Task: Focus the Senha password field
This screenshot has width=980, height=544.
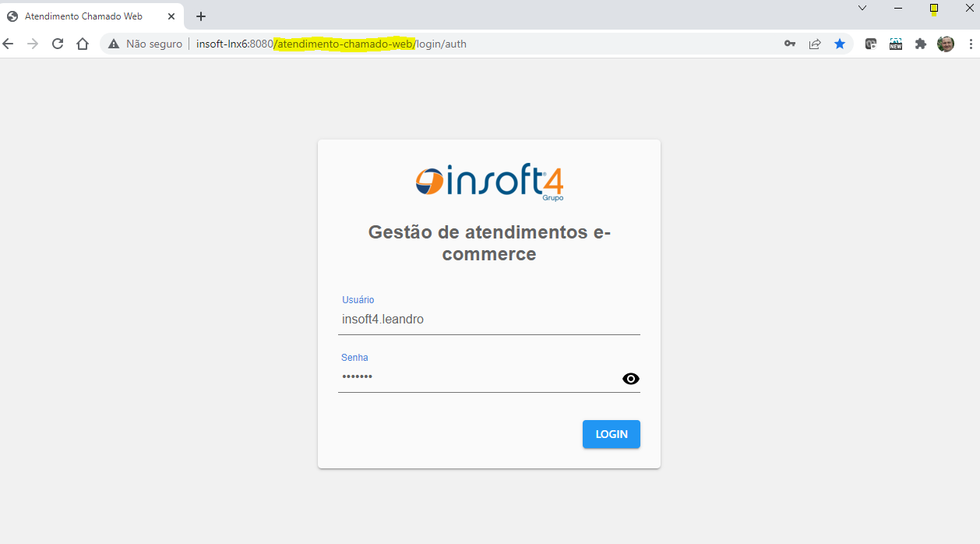Action: 478,377
